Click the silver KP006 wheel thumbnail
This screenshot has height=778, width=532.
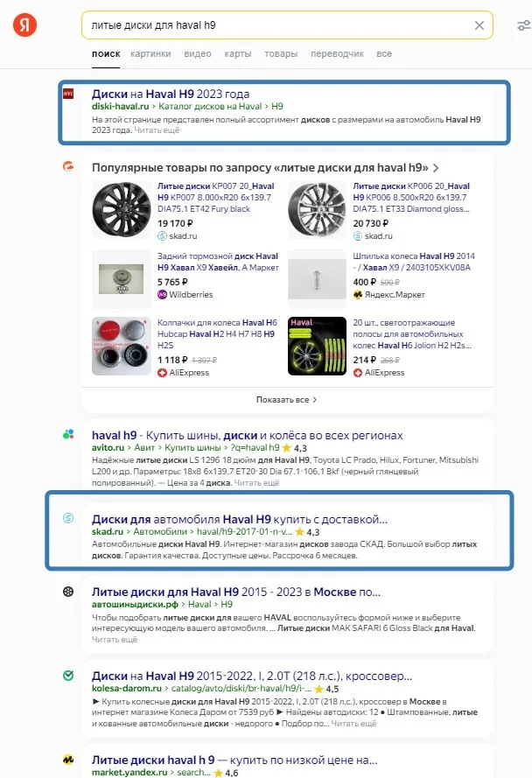[317, 211]
